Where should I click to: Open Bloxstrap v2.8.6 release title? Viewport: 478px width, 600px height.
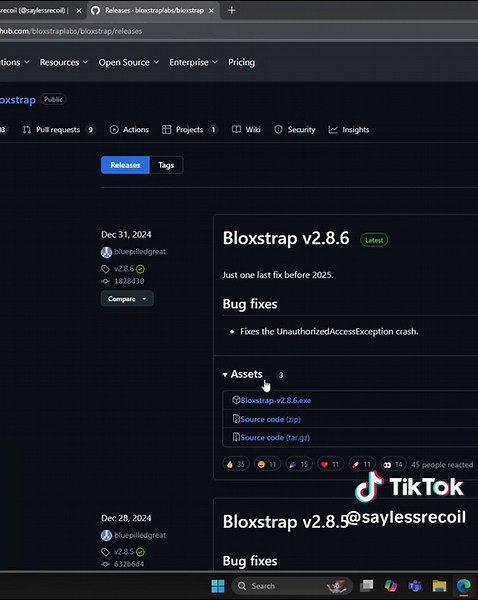click(286, 238)
